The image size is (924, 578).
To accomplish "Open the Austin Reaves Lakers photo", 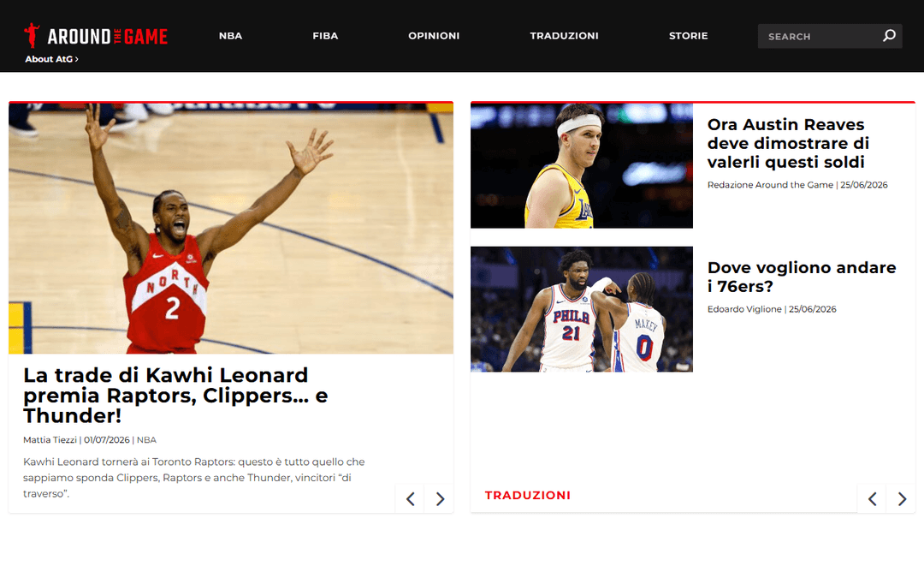I will click(582, 166).
